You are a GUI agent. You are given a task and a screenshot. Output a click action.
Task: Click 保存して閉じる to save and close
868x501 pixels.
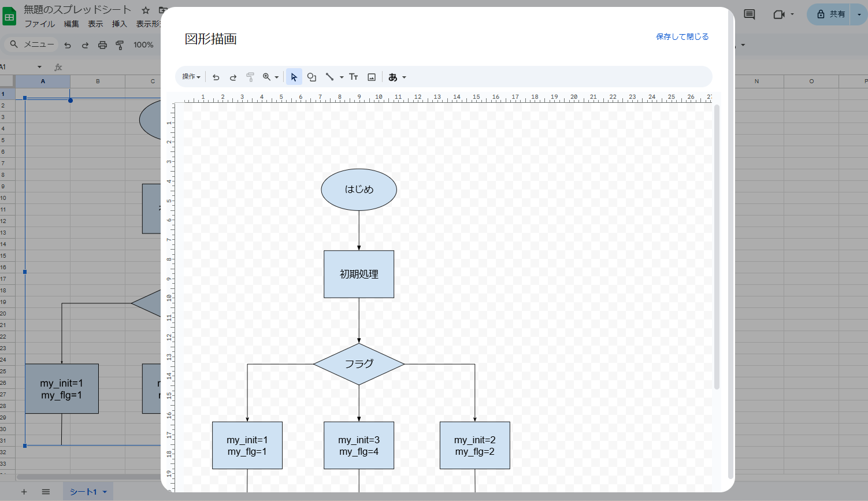point(682,36)
